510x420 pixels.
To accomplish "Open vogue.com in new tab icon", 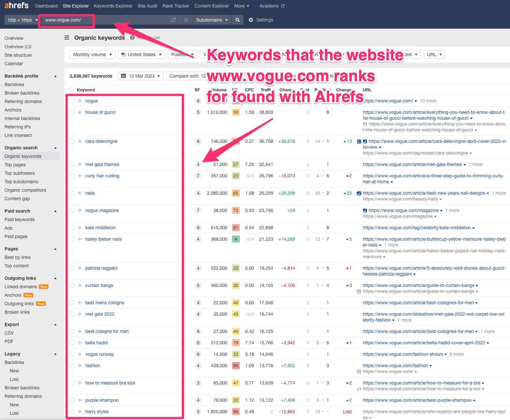I will (x=173, y=20).
